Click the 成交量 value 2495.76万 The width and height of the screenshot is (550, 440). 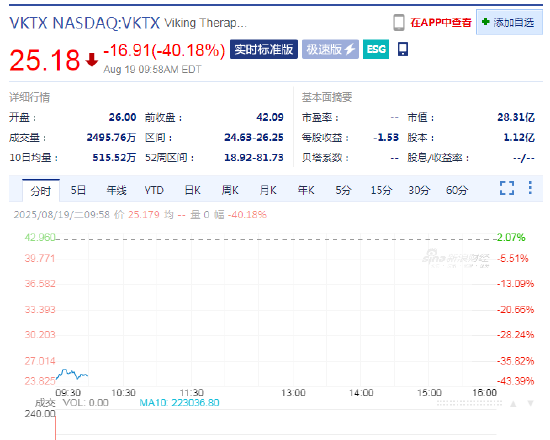(111, 138)
